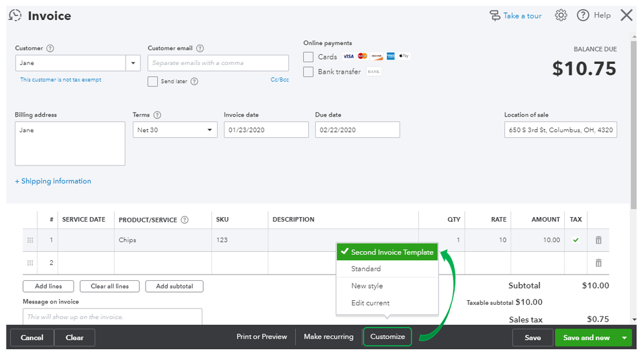This screenshot has height=355, width=644.
Task: Click the Take a tour link
Action: tap(522, 16)
